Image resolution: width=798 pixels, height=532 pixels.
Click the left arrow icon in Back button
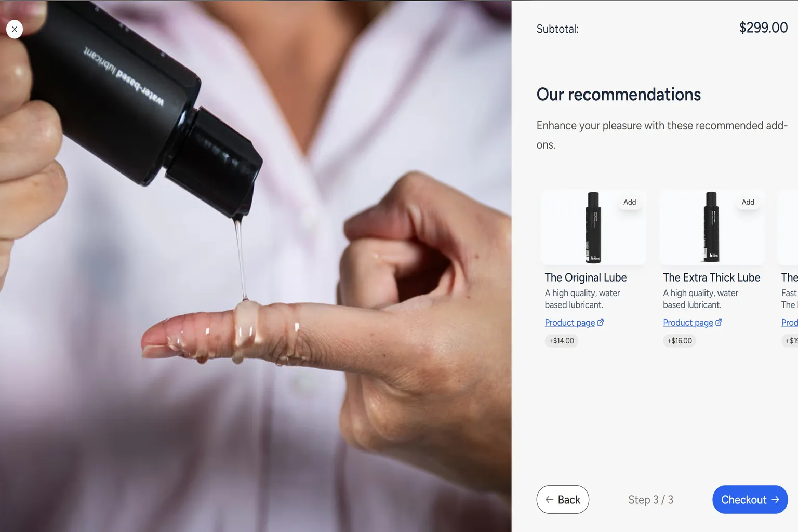point(549,499)
